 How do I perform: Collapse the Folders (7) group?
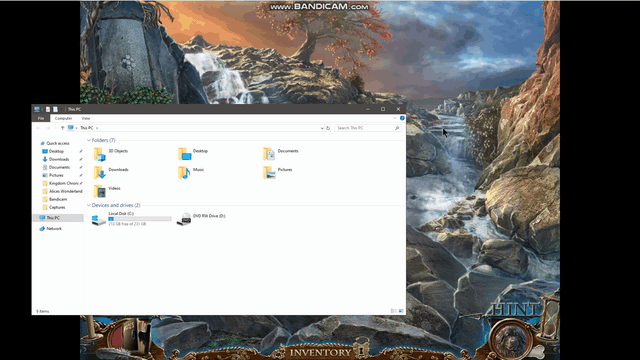(89, 140)
